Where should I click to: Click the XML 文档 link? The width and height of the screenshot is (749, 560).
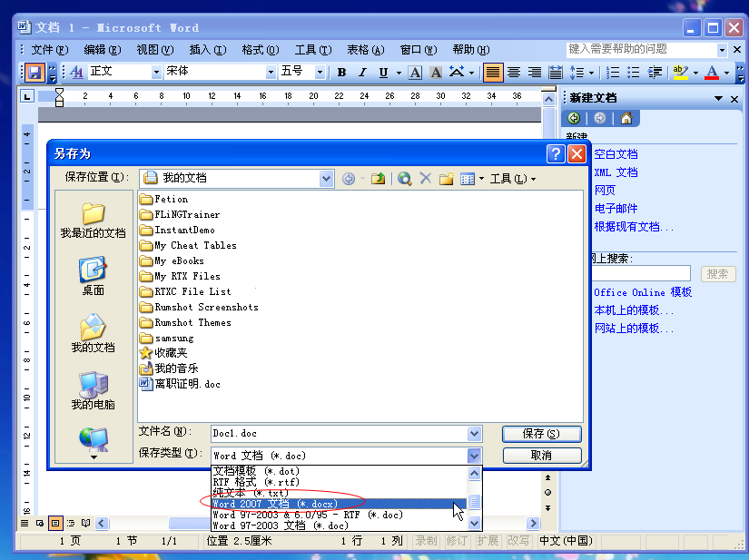[616, 172]
